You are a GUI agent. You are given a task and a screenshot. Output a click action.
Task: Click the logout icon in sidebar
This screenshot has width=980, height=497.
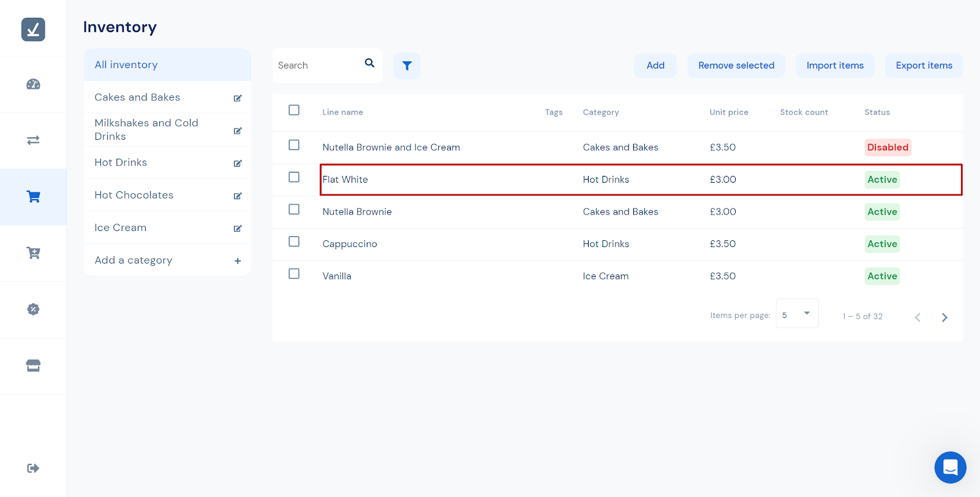click(33, 468)
